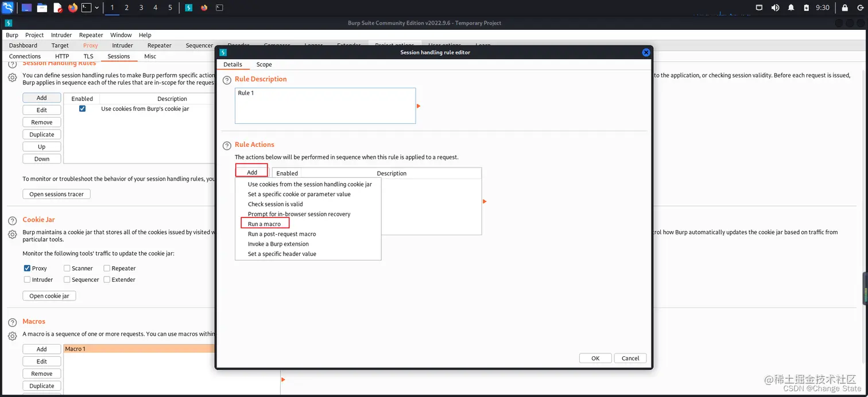Open the Cookie Jar gear settings

(12, 234)
